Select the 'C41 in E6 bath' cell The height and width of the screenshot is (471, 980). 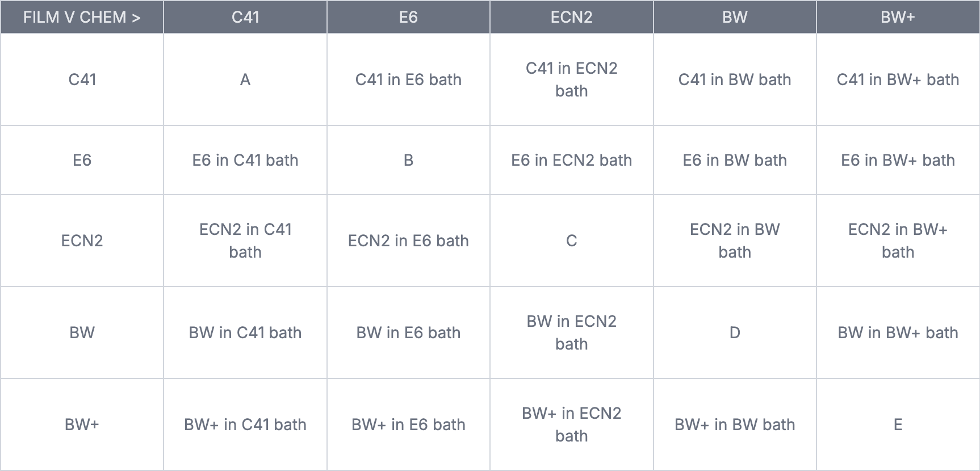(408, 79)
